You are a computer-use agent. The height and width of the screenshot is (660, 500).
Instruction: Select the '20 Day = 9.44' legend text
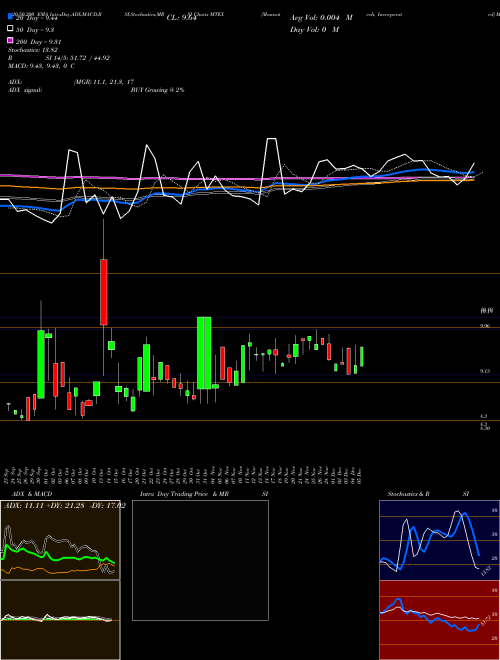pos(36,18)
